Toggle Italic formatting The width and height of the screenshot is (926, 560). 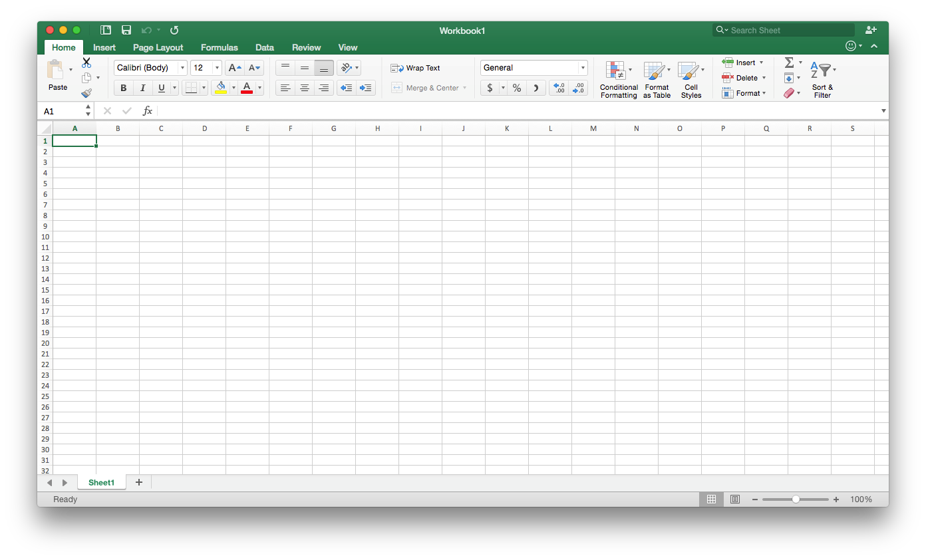[x=142, y=88]
